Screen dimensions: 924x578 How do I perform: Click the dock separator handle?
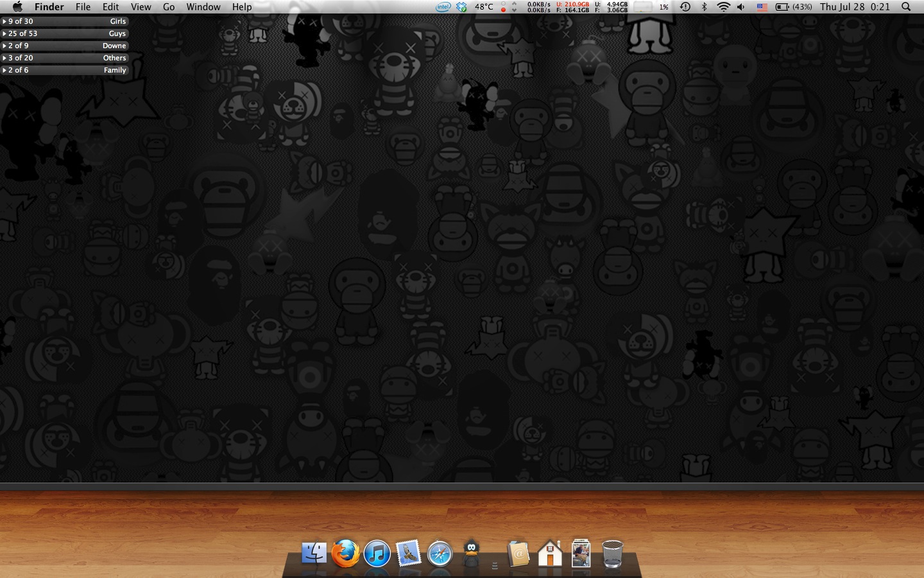click(495, 565)
